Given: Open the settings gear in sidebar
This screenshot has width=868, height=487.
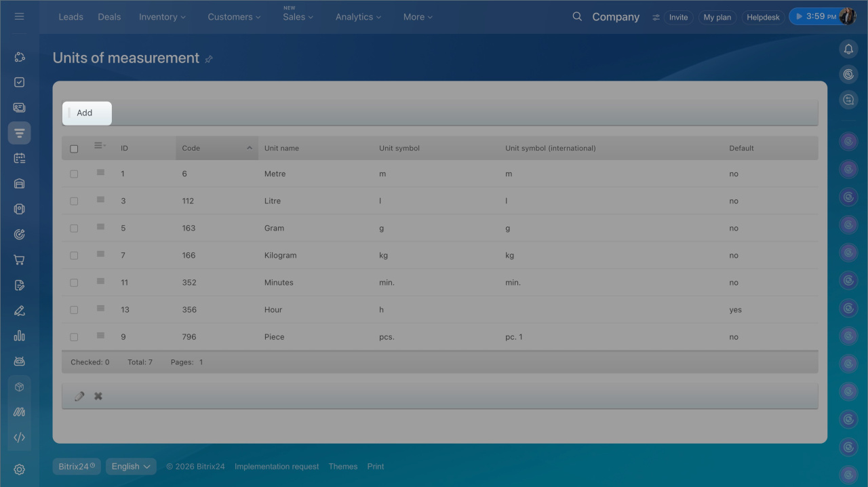Looking at the screenshot, I should 19,469.
